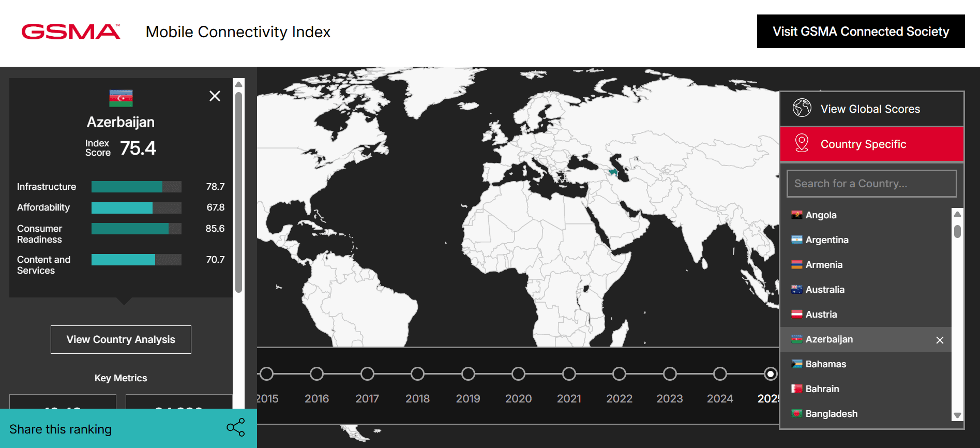This screenshot has height=448, width=980.
Task: Focus the Search for a Country field
Action: tap(871, 184)
